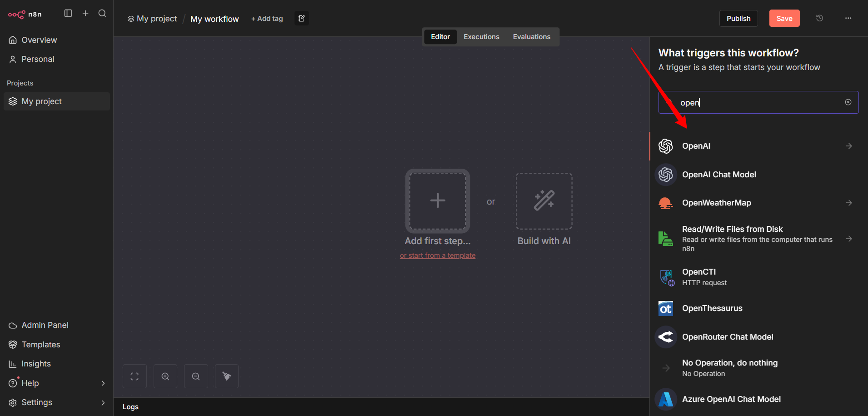
Task: Select the zoom out icon on canvas
Action: tap(195, 376)
